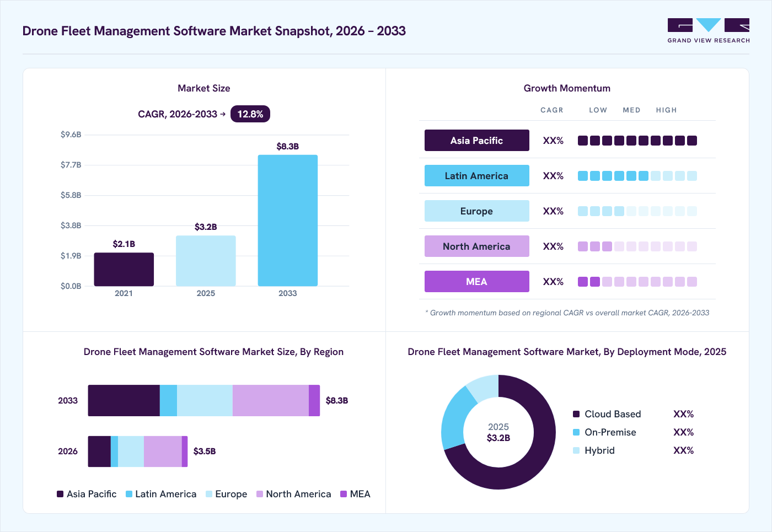Click the Hybrid legend swatch

point(576,450)
